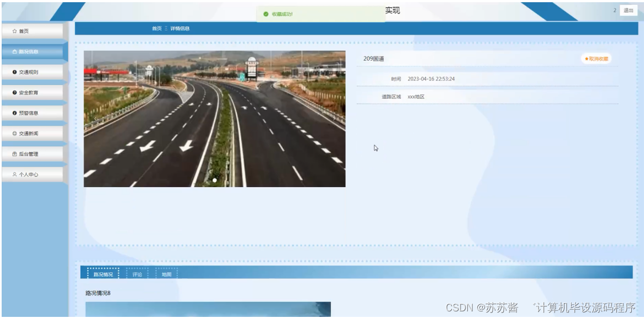Open 交通规则 via its exclamation icon
This screenshot has height=318, width=644.
coord(15,71)
